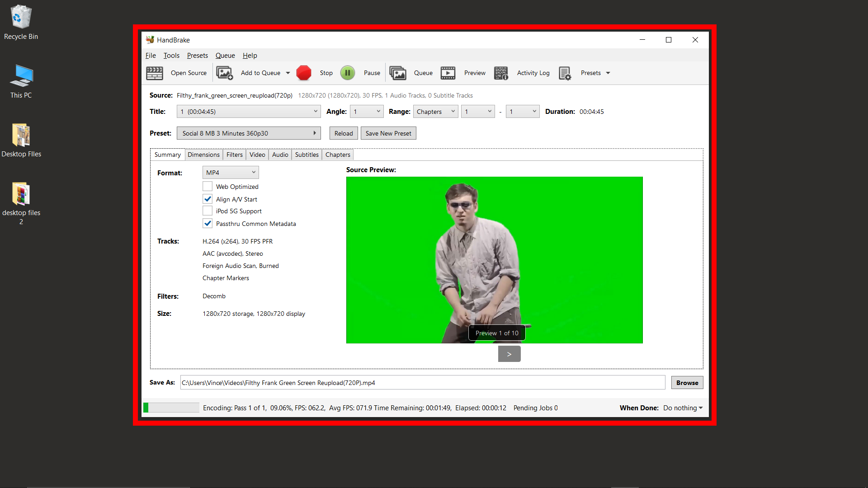Switch to the Filters tab
Viewport: 868px width, 488px height.
(x=234, y=155)
